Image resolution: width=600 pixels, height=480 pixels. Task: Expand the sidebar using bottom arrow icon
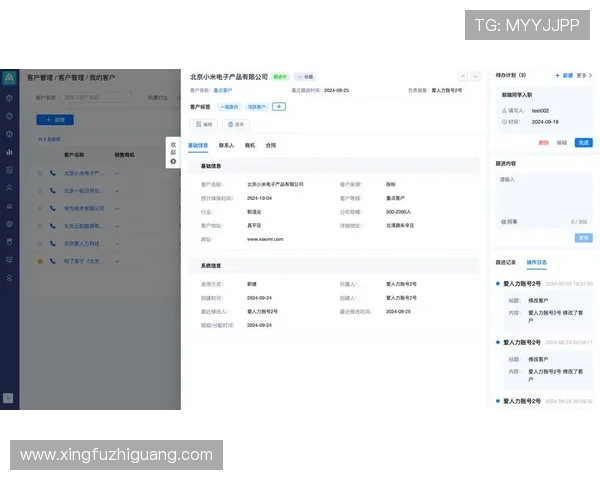click(x=8, y=398)
